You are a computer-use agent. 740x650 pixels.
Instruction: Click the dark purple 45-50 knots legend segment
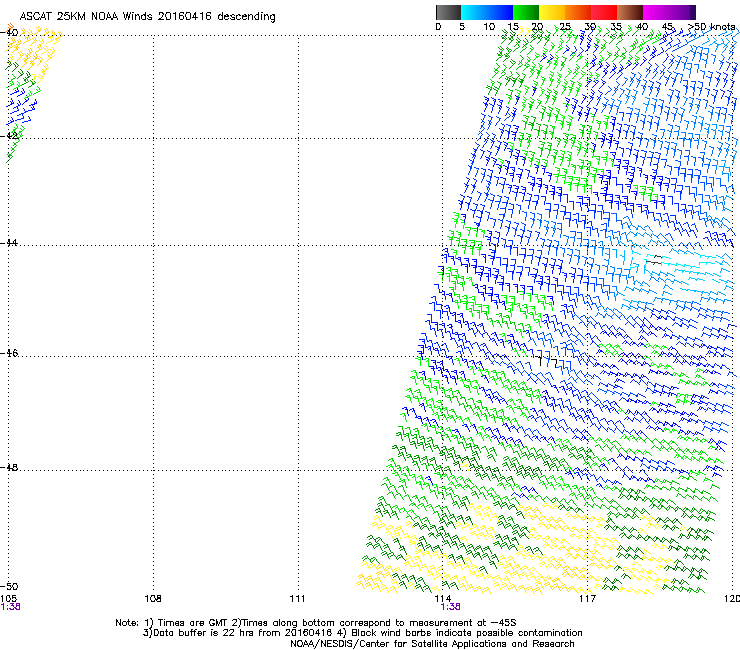(x=682, y=12)
